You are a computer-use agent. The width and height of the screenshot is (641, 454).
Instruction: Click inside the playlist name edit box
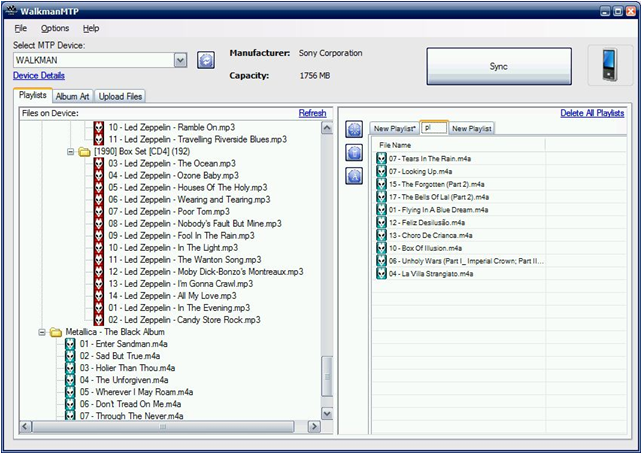point(434,127)
